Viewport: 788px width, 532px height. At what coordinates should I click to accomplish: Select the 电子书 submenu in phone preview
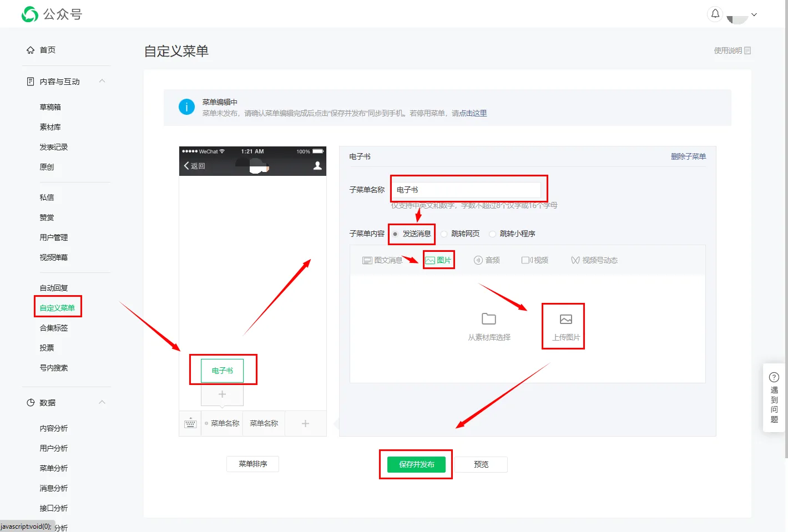222,371
